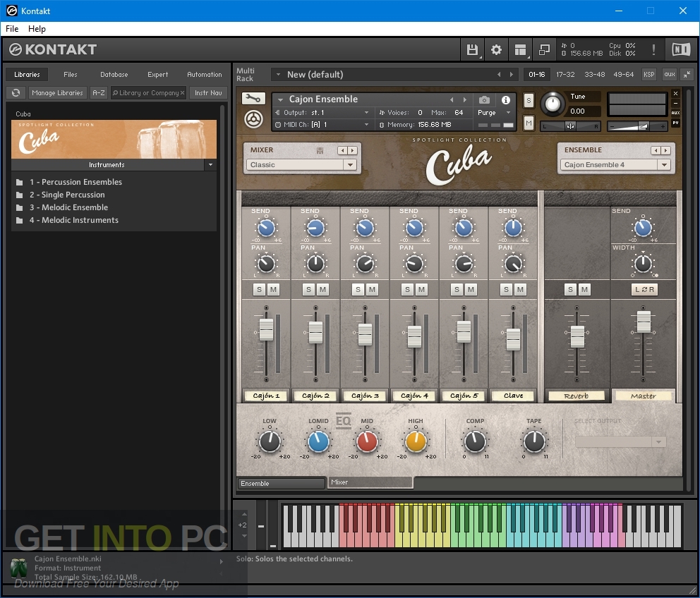Click next instrument arrow beside Cajon Ensemble

click(x=465, y=99)
